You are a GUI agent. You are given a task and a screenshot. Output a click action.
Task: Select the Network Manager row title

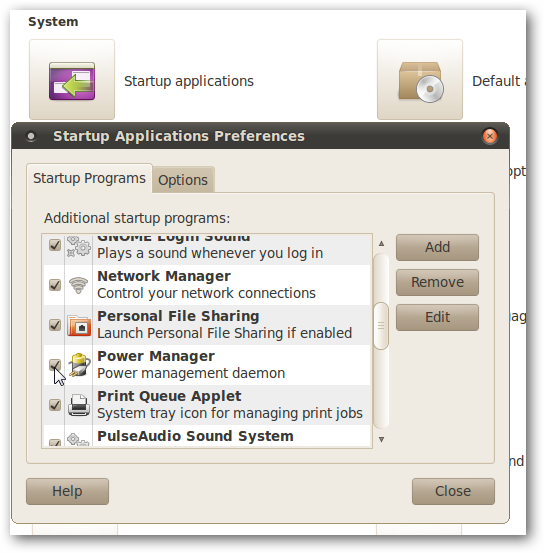[x=164, y=276]
